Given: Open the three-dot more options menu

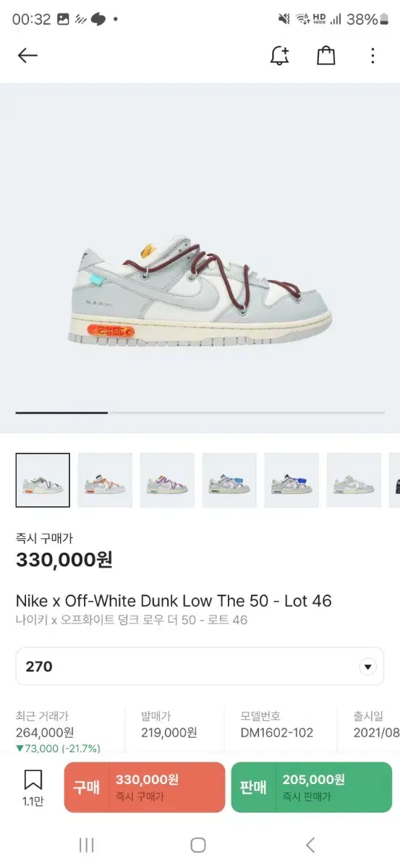Looking at the screenshot, I should click(373, 56).
